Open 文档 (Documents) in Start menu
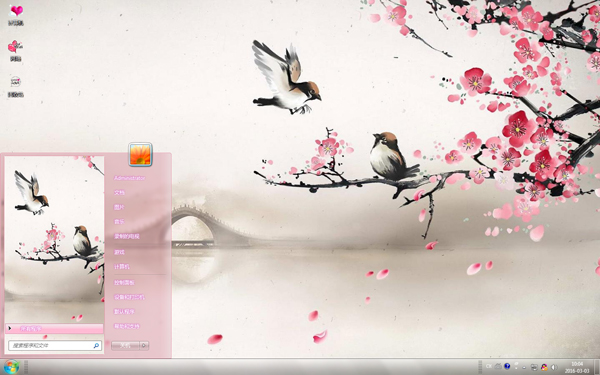600x375 pixels. 119,192
